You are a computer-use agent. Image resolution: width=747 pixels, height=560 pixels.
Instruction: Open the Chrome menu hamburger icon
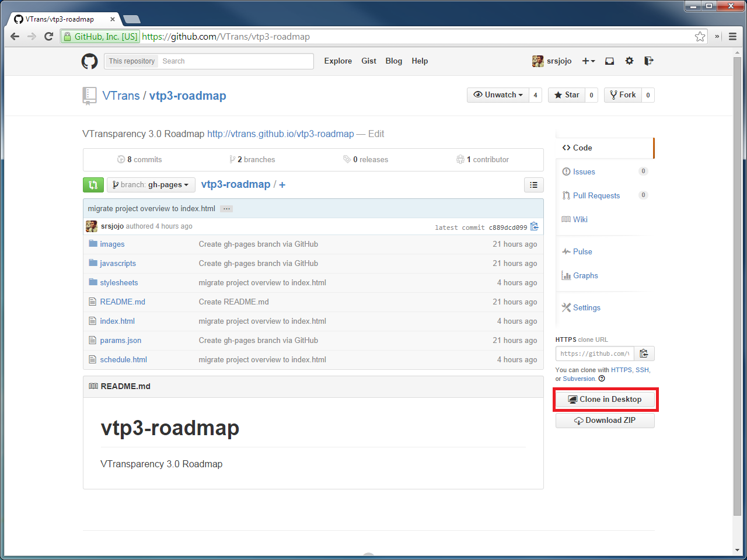pos(732,36)
